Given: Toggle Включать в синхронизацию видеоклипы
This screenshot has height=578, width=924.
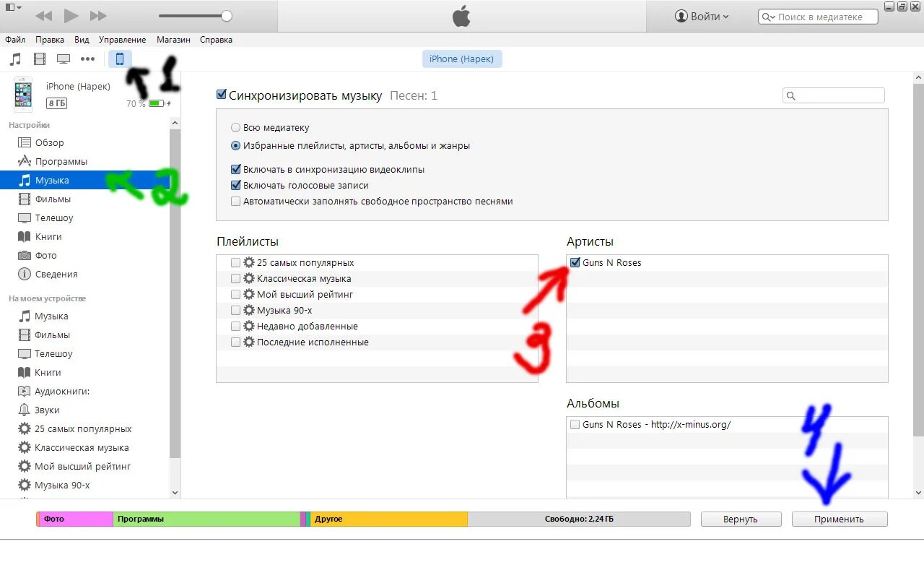Looking at the screenshot, I should (235, 169).
